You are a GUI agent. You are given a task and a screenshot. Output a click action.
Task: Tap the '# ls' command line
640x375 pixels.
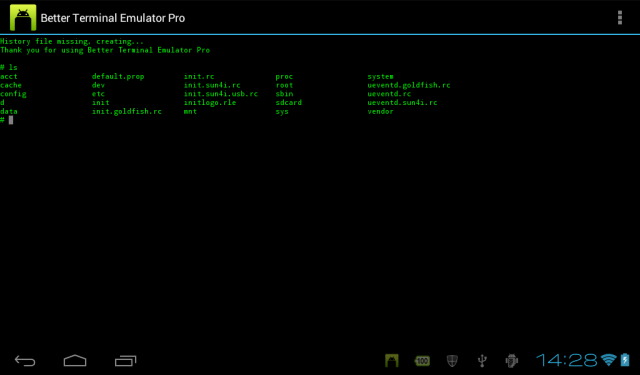[9, 68]
